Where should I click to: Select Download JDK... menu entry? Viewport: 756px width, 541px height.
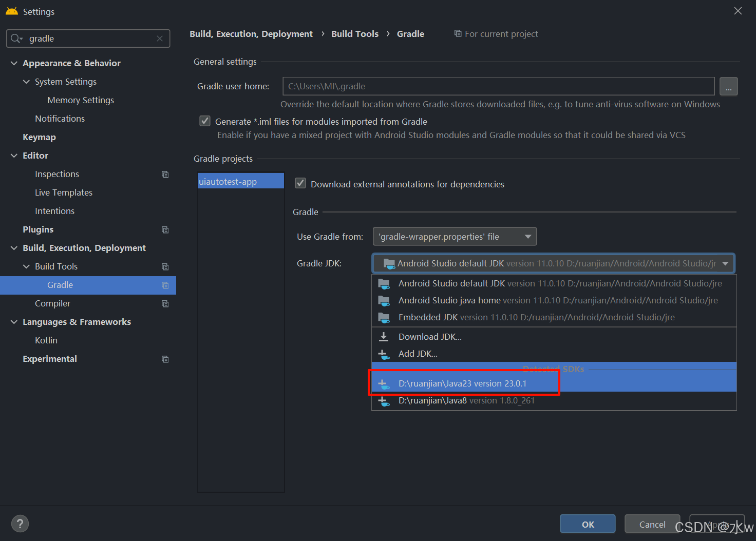[x=554, y=337]
